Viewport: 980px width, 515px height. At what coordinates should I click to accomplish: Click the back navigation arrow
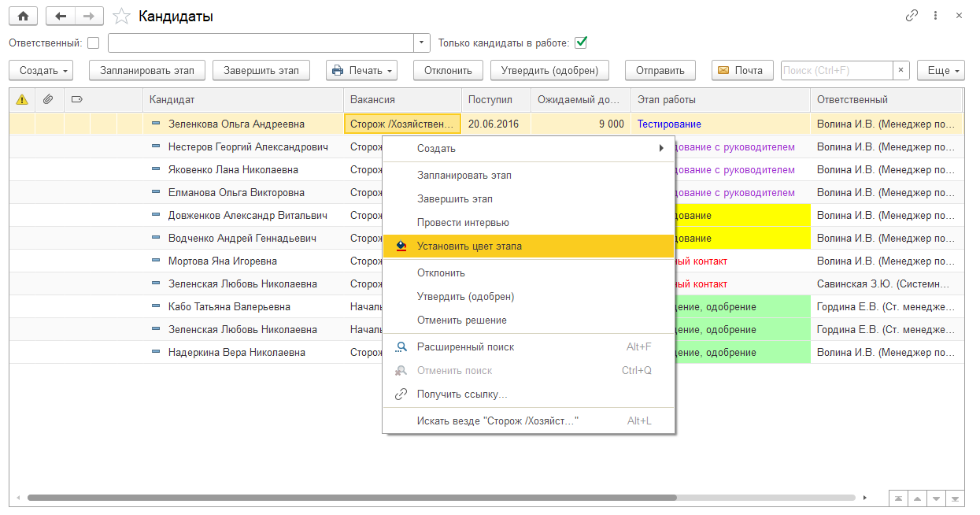coord(61,17)
